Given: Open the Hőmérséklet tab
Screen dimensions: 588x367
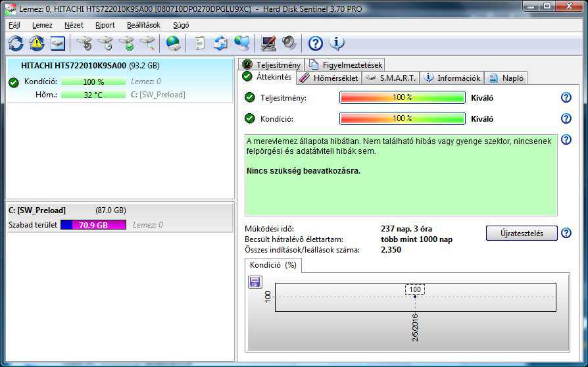Looking at the screenshot, I should [x=329, y=78].
